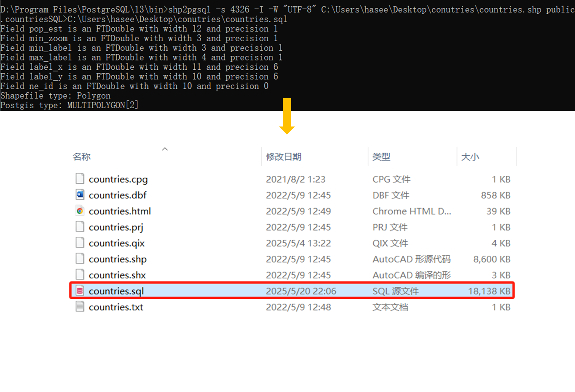575x392 pixels.
Task: Click the terminal line about Field max_label
Action: tap(141, 57)
